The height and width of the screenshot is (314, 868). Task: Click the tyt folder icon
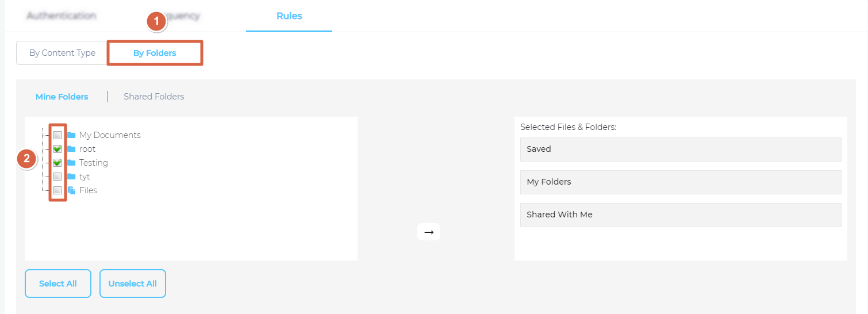(71, 177)
